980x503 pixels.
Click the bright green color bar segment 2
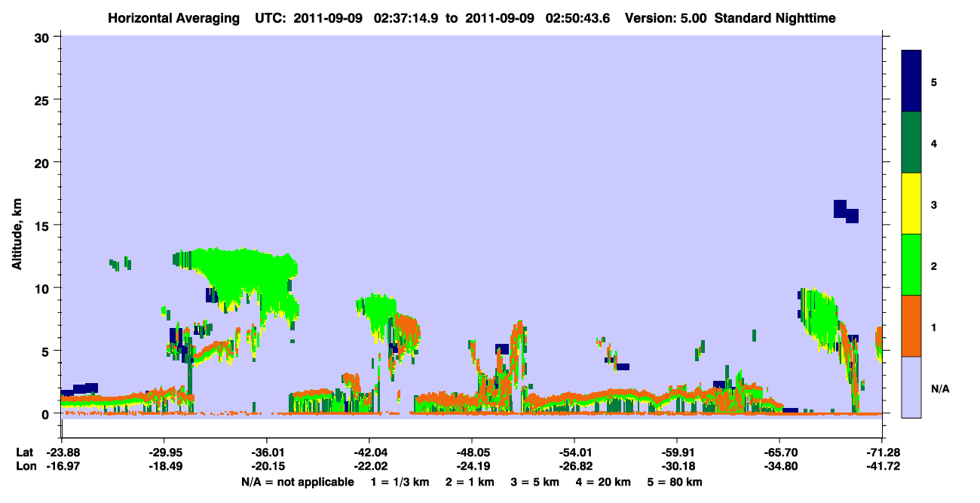tap(911, 265)
